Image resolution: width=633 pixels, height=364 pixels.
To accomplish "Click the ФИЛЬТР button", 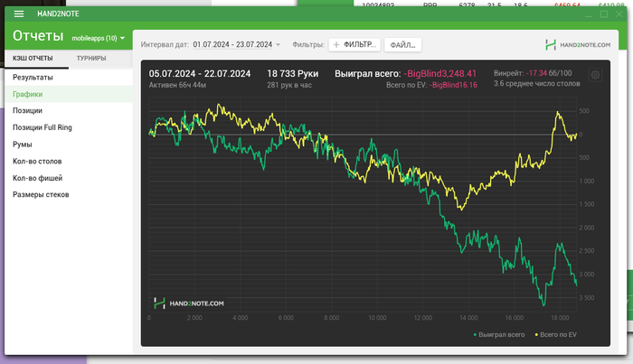I will [x=354, y=45].
